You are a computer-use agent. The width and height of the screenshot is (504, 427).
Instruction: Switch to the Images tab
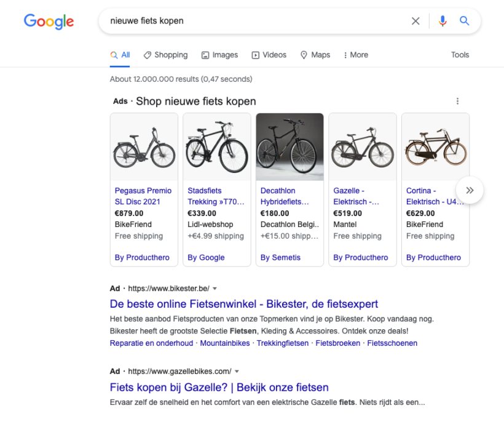[220, 55]
